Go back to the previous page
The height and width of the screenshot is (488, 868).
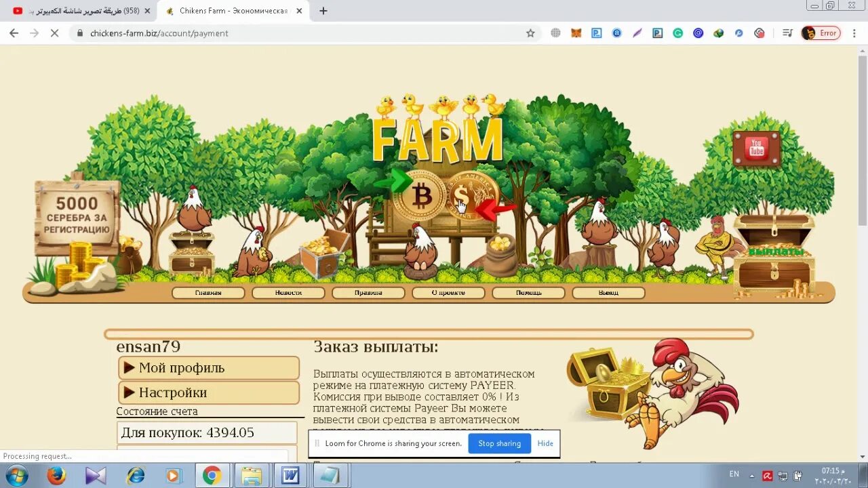14,33
